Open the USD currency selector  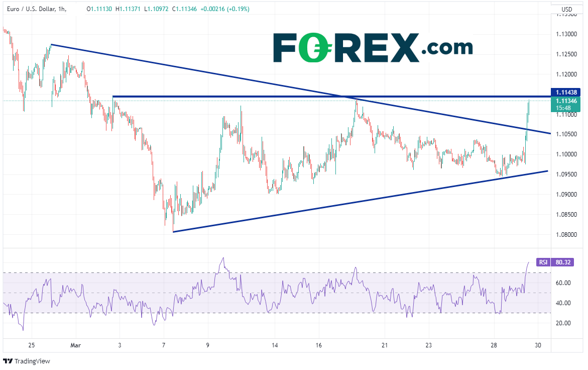tap(567, 9)
